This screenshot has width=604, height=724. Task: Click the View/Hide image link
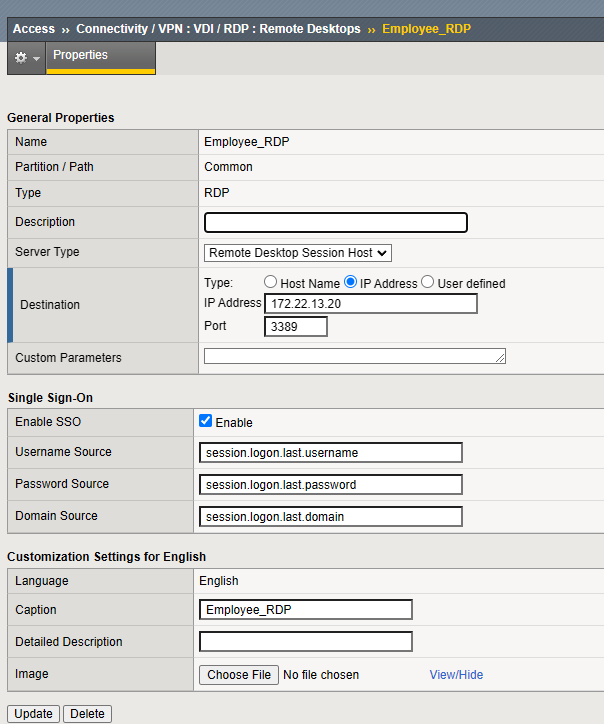click(x=456, y=675)
